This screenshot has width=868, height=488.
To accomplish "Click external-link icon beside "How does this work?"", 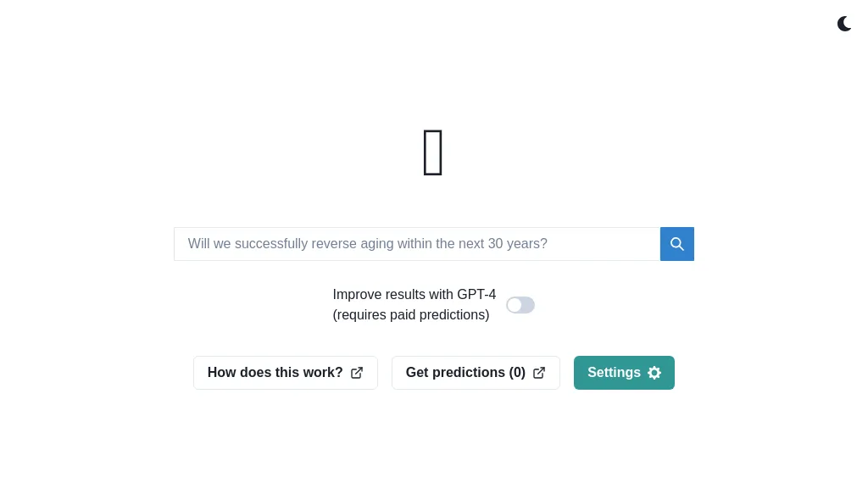I will click(x=357, y=373).
